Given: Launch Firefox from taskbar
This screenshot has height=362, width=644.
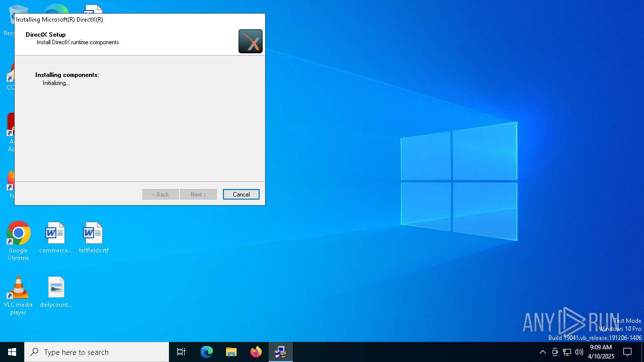Looking at the screenshot, I should [256, 352].
